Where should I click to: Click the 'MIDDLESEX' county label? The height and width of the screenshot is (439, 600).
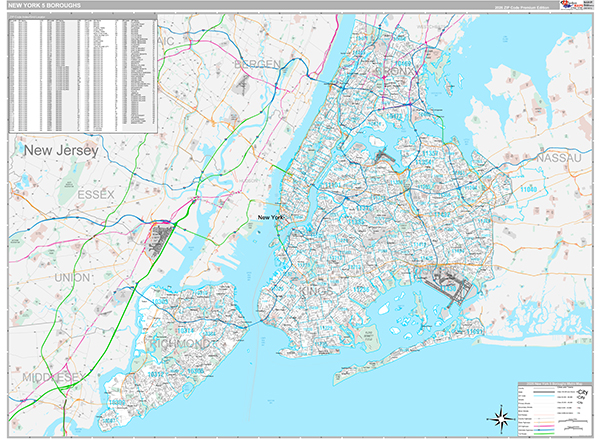point(54,377)
